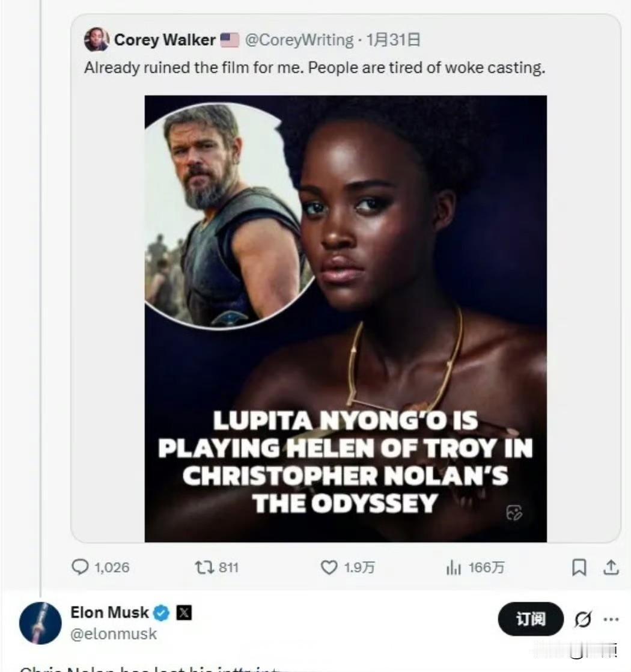The image size is (631, 672).
Task: Open the @CoreyWriting handle link
Action: [299, 40]
